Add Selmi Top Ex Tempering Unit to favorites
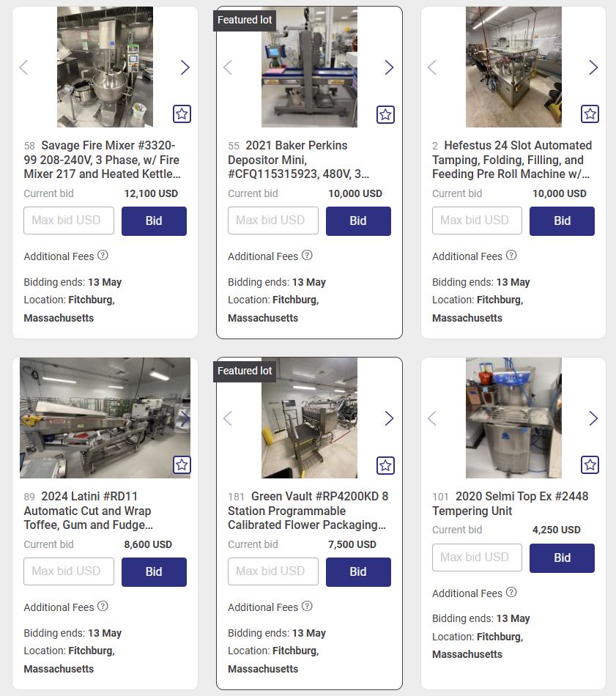The height and width of the screenshot is (696, 616). pos(590,464)
